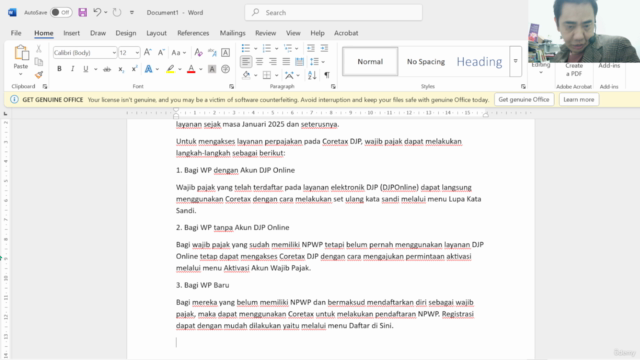Image resolution: width=640 pixels, height=360 pixels.
Task: Apply Normal style
Action: click(x=370, y=62)
